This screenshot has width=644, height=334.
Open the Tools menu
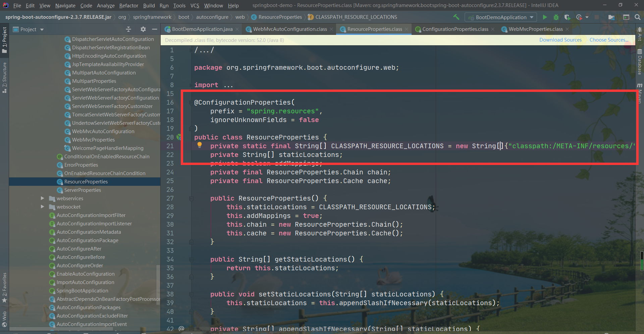pyautogui.click(x=179, y=5)
